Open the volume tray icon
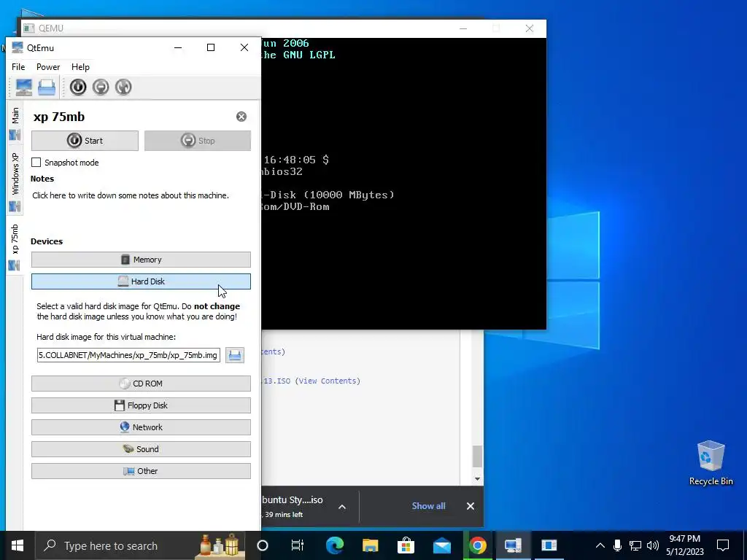Image resolution: width=747 pixels, height=560 pixels. tap(653, 545)
